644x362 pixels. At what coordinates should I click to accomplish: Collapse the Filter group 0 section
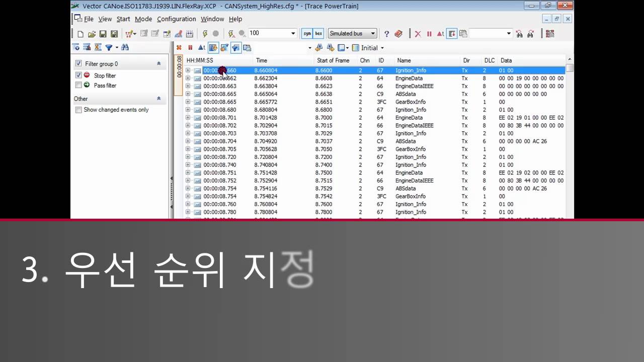point(159,64)
